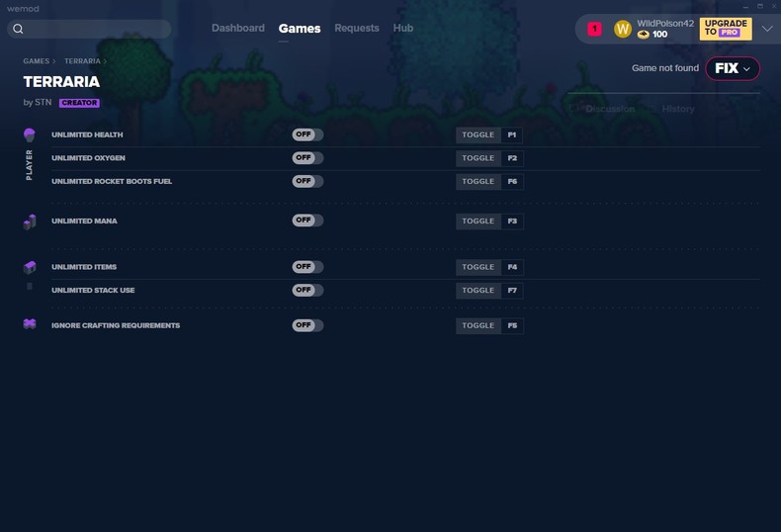Click the Upgrade to Pro button

[726, 29]
